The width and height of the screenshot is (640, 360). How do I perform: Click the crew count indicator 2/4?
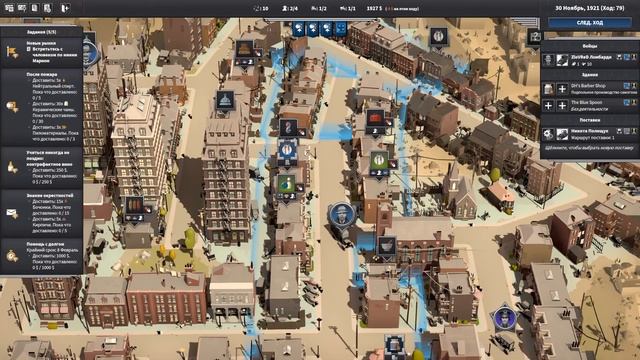click(x=290, y=8)
